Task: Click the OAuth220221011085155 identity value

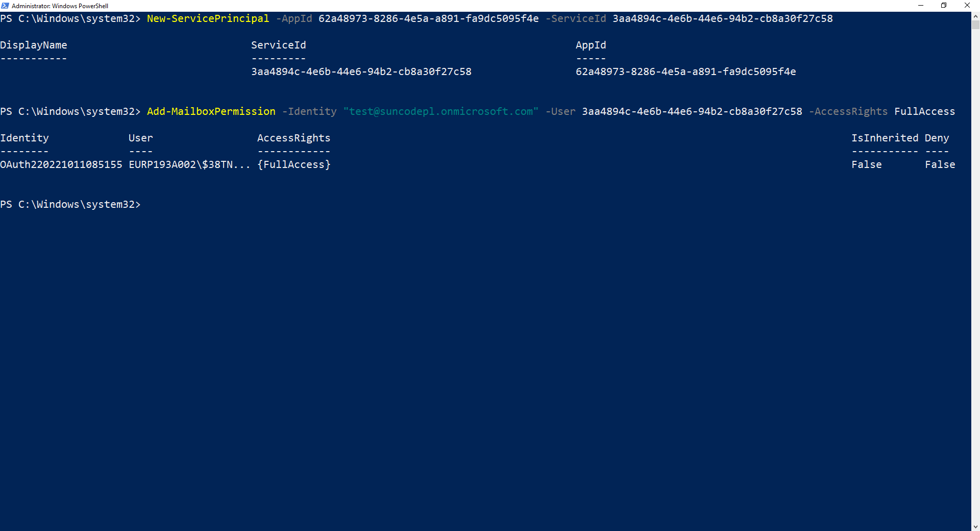Action: [x=61, y=165]
